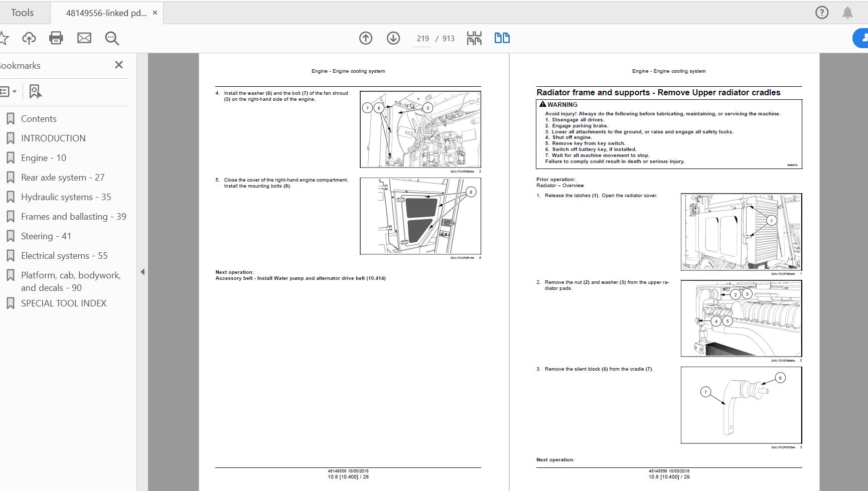Click silent block and cradle diagram
868x491 pixels.
point(741,405)
